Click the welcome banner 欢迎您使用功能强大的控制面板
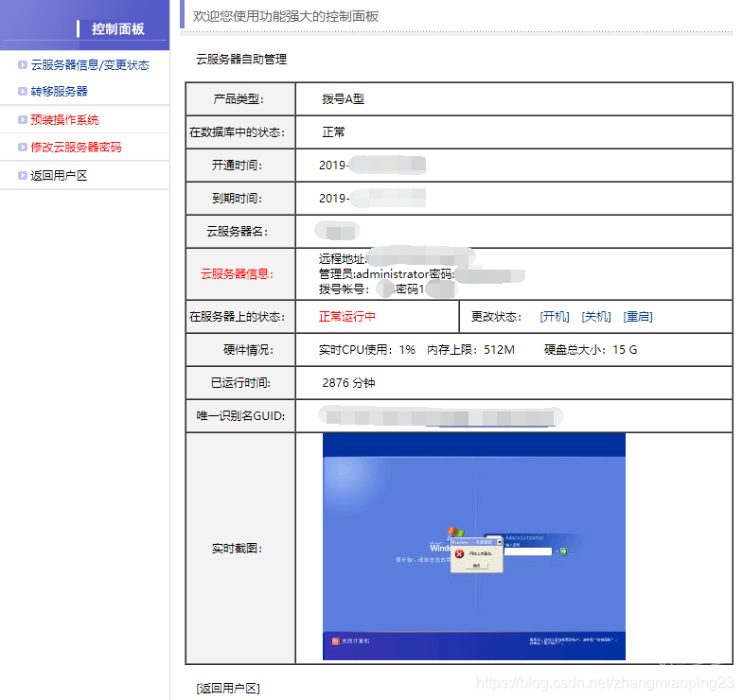Viewport: 743px width, 700px height. (x=286, y=17)
